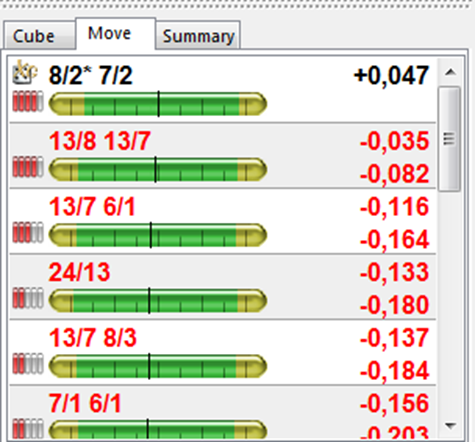Click the scroll up arrow of move list

[x=450, y=72]
